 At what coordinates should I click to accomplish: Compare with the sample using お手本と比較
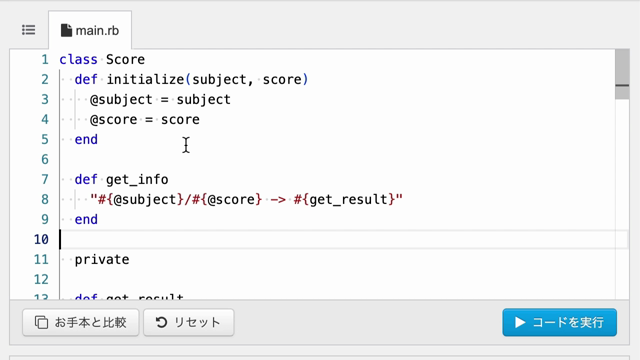click(81, 322)
